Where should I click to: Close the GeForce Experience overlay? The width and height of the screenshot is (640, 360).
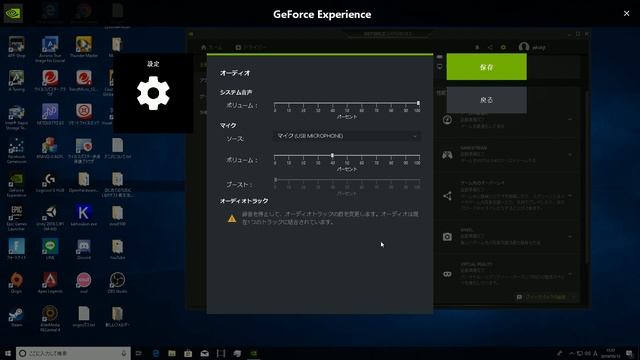coord(626,13)
